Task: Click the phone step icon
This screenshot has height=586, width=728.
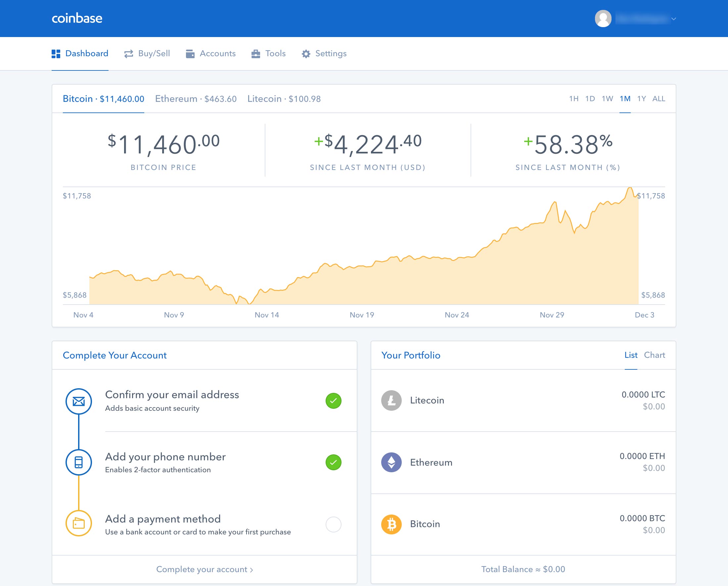Action: tap(79, 462)
